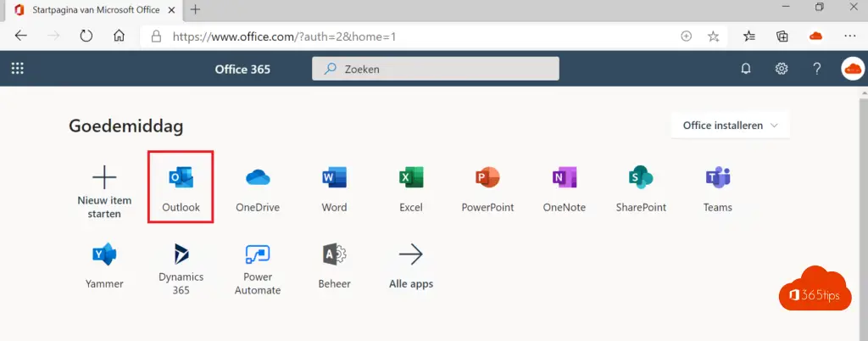Start the Excel app

coord(411,186)
